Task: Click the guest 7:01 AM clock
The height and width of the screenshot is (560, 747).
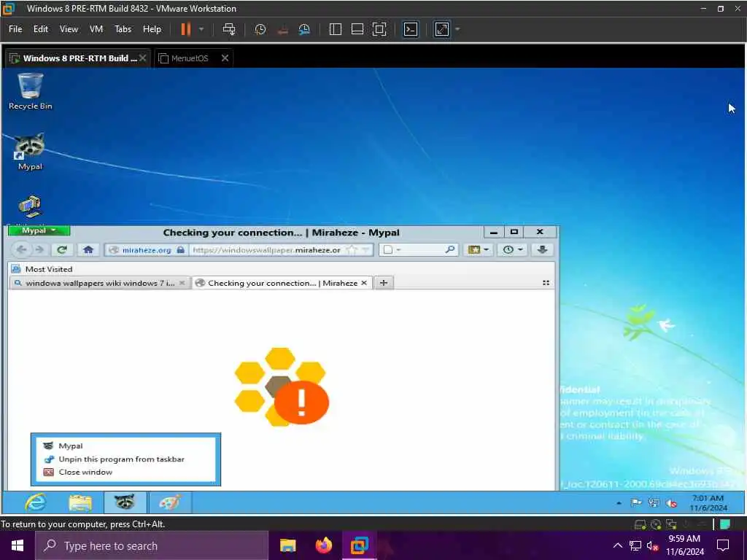Action: point(708,503)
